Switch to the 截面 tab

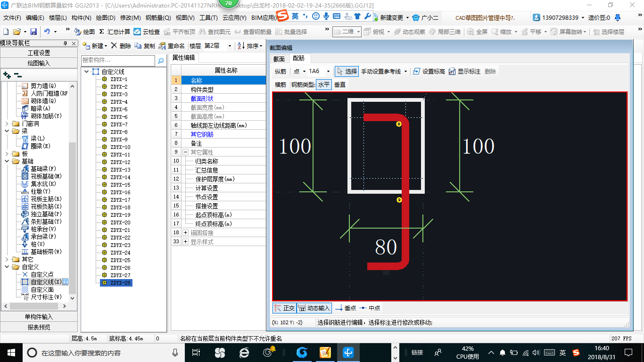click(279, 58)
